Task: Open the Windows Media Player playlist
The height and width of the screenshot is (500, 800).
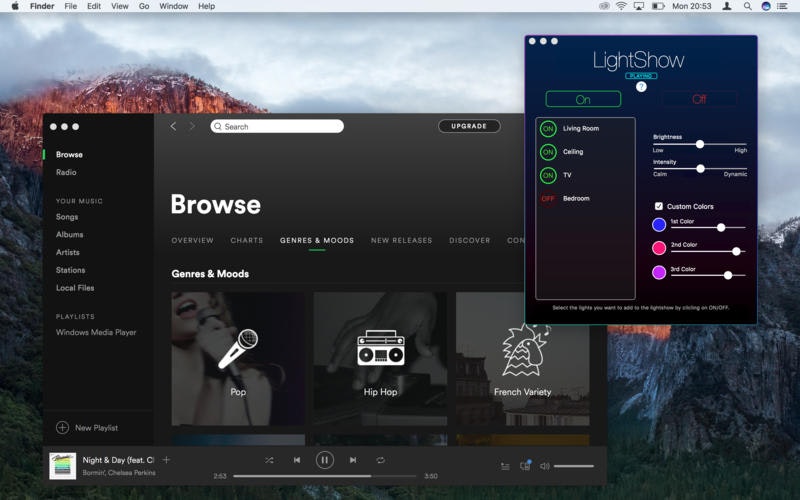Action: [96, 333]
